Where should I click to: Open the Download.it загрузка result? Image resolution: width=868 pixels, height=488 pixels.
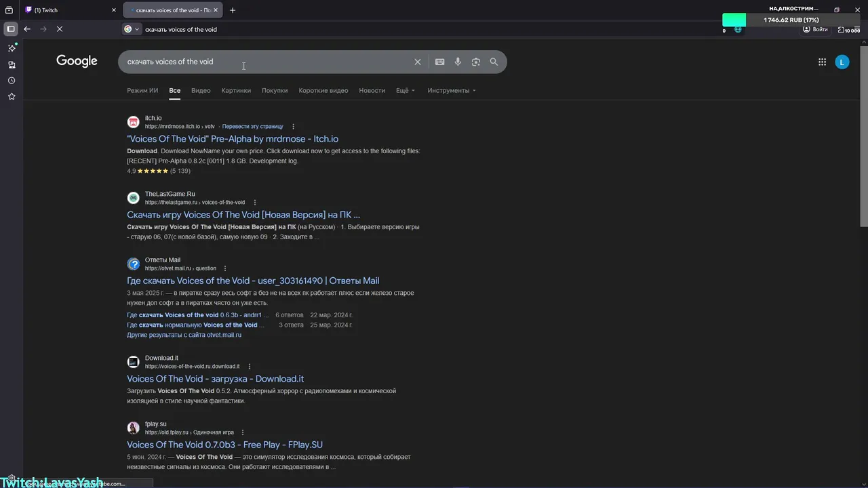coord(216,379)
